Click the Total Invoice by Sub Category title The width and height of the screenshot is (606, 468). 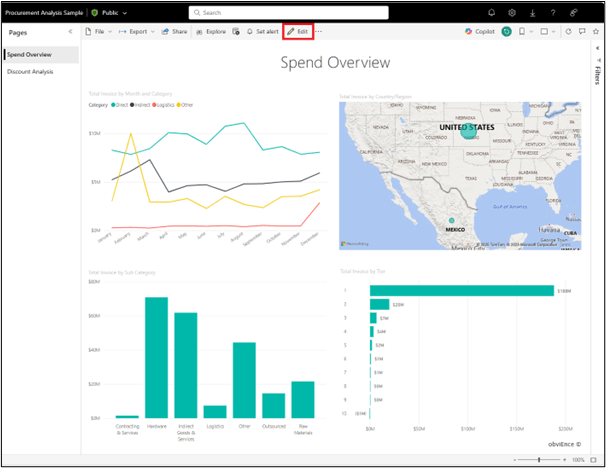click(x=122, y=272)
